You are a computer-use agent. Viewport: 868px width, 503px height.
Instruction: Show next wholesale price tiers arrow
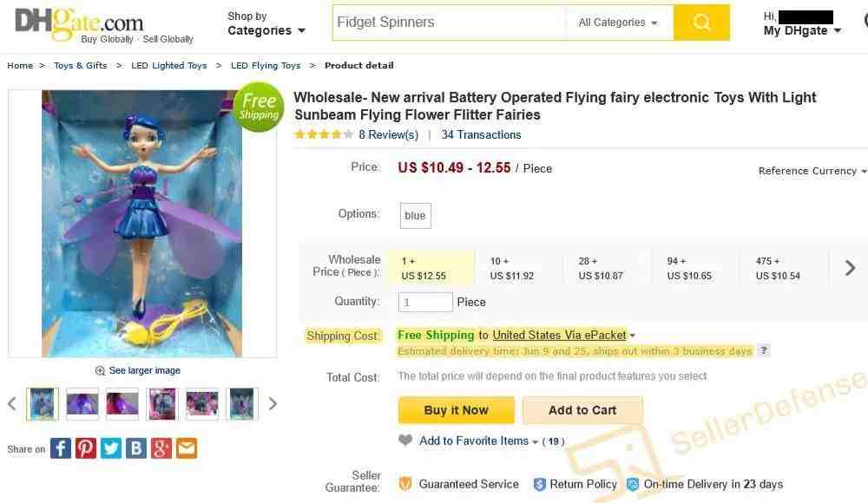click(x=850, y=268)
